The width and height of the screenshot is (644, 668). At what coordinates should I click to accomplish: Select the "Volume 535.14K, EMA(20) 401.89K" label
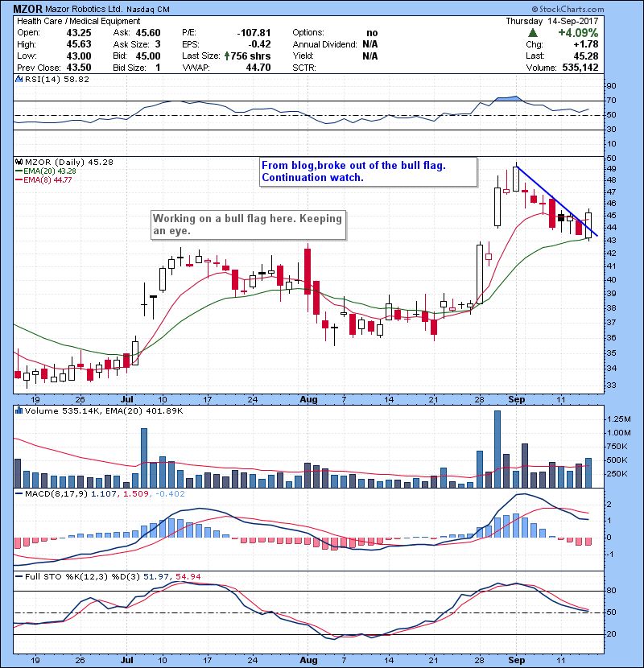[x=104, y=410]
